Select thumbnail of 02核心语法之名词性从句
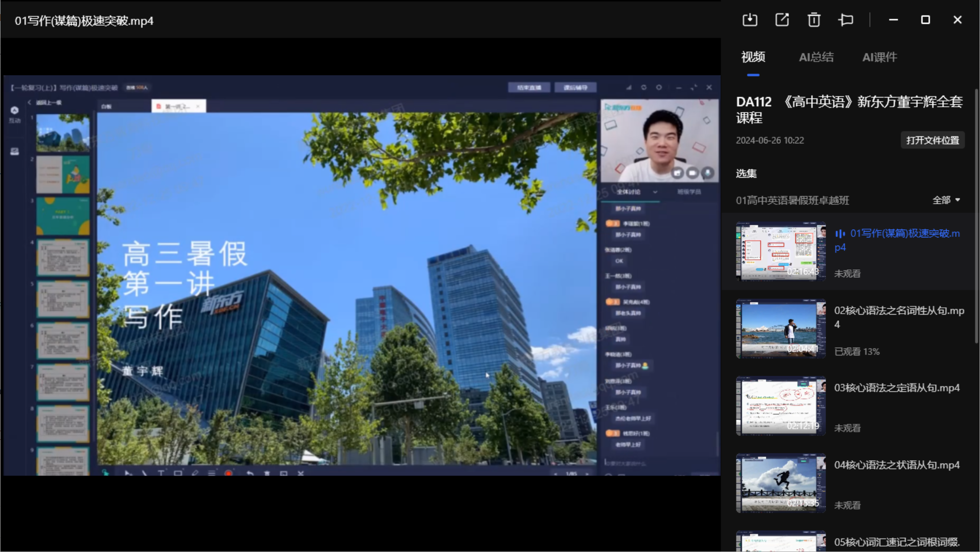Screen dimensions: 980x552 point(780,329)
